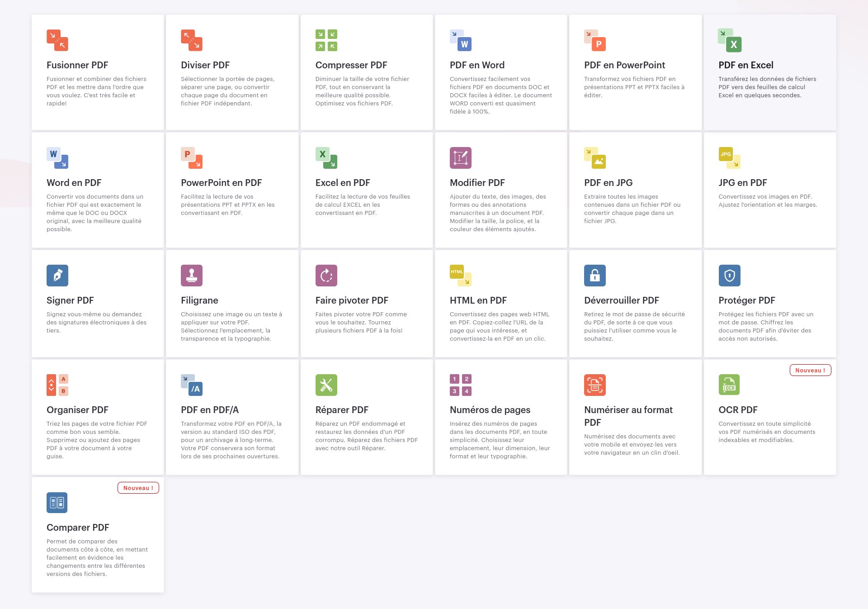The width and height of the screenshot is (868, 609).
Task: Click the Numéros de pages icon
Action: [461, 385]
